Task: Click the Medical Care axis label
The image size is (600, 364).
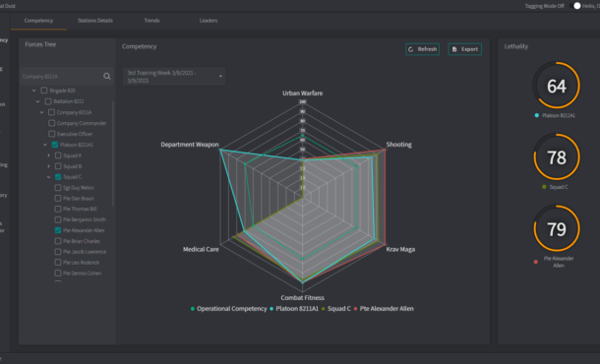Action: coord(201,250)
